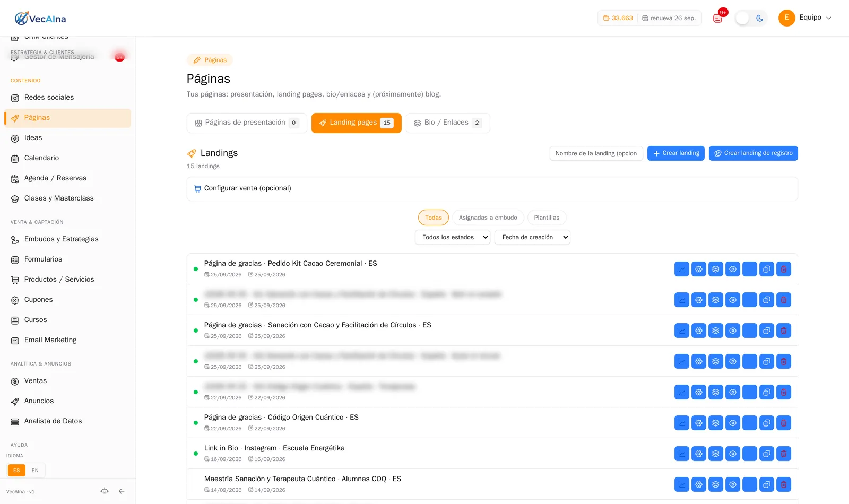Open the Fecha de creación sort dropdown
This screenshot has width=849, height=504.
tap(532, 237)
